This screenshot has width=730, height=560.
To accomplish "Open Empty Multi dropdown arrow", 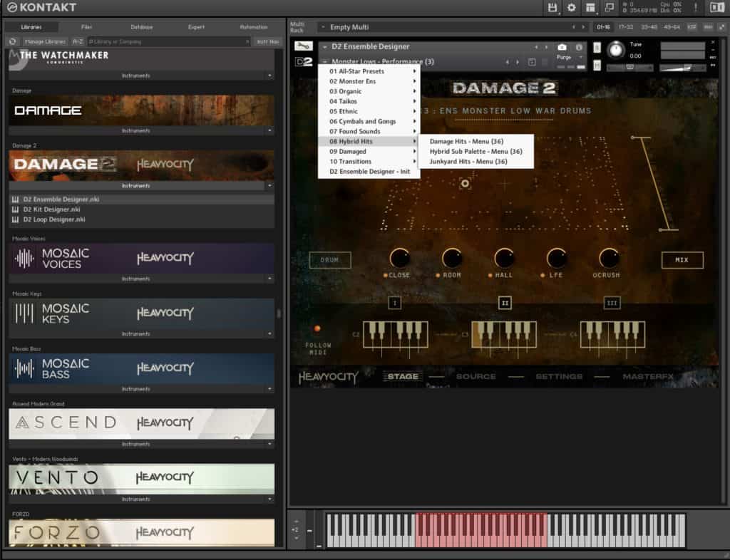I will click(324, 27).
